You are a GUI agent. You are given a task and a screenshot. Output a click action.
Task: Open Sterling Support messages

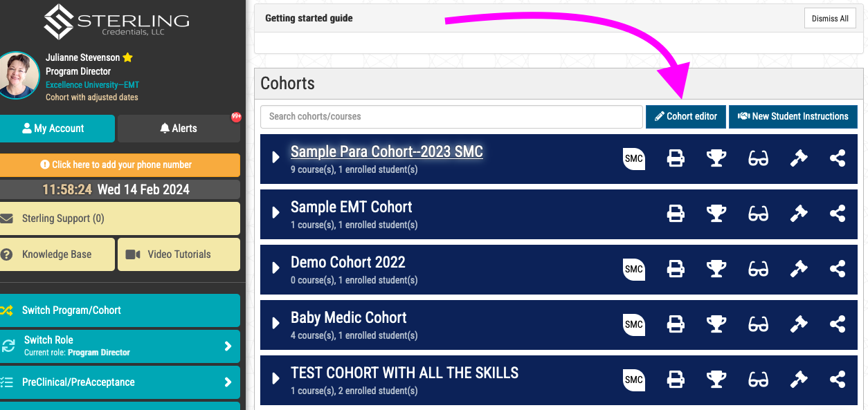pyautogui.click(x=120, y=218)
